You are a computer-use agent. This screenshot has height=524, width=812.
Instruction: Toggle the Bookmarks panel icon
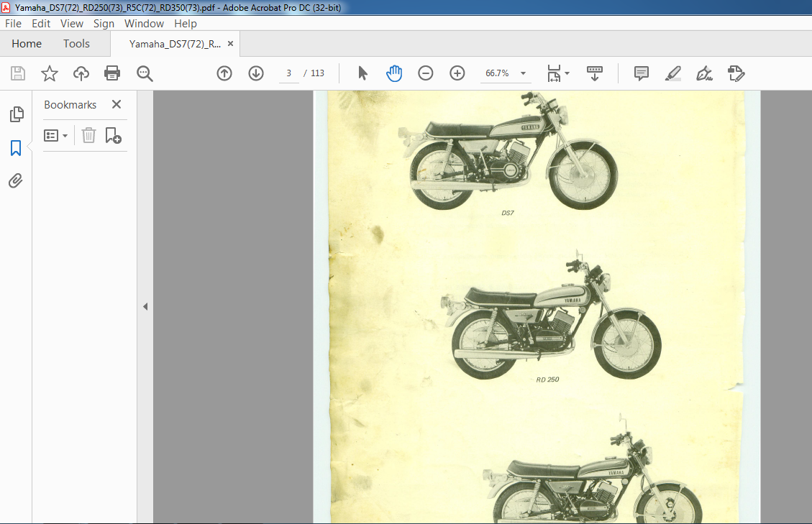[16, 148]
